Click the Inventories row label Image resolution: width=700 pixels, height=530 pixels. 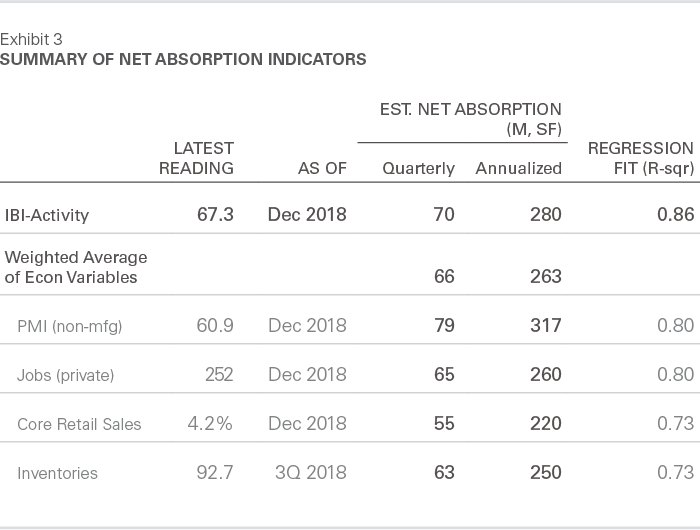[x=57, y=473]
